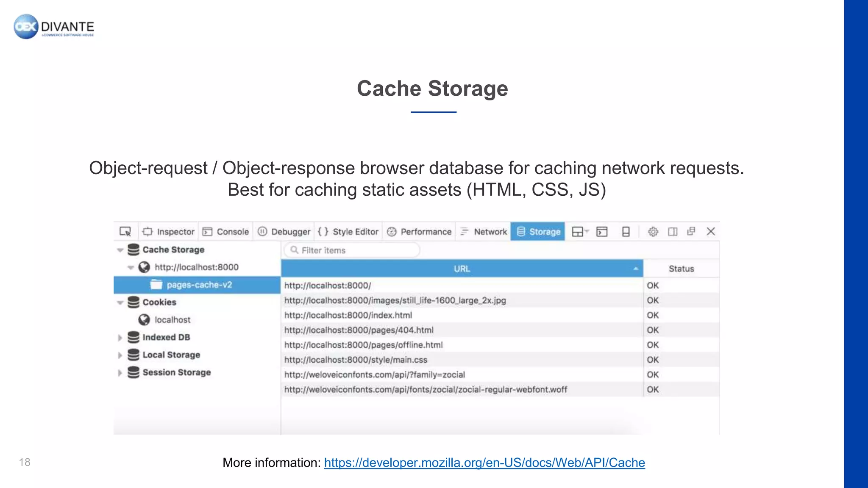Screen dimensions: 868x488
Task: Expand the Indexed DB section
Action: 120,338
